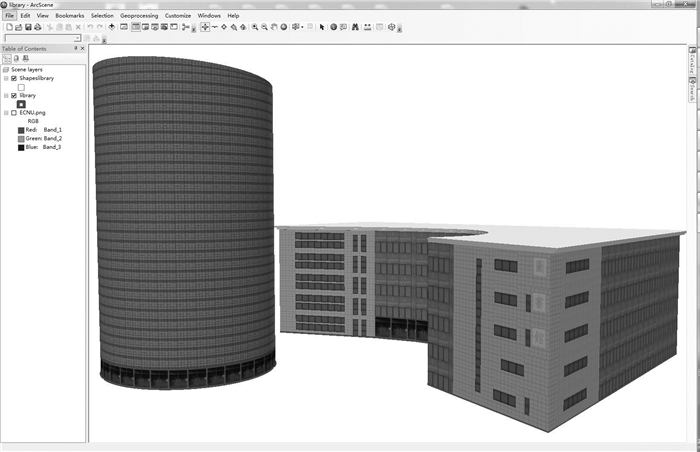
Task: Open the Find binoculars tool
Action: (x=352, y=27)
